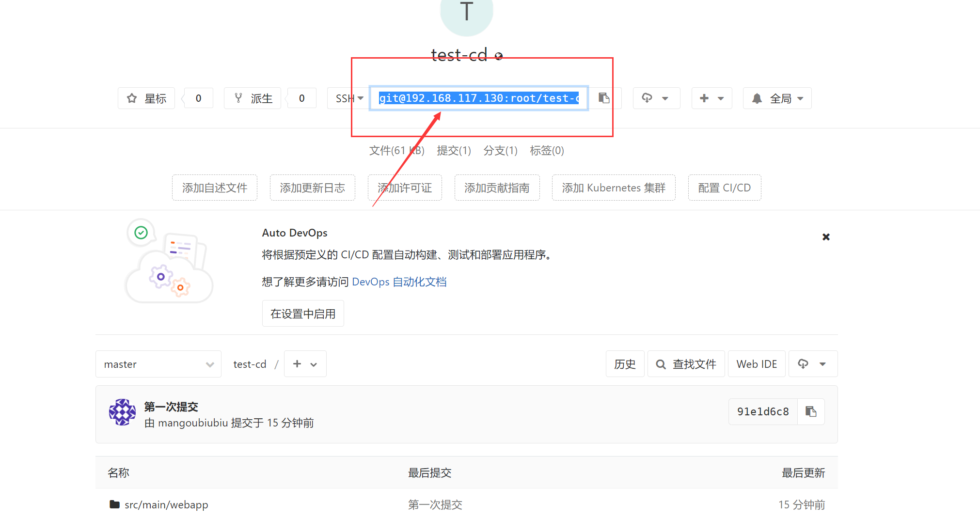The width and height of the screenshot is (980, 520).
Task: Fork the project using 派生 button
Action: [253, 98]
